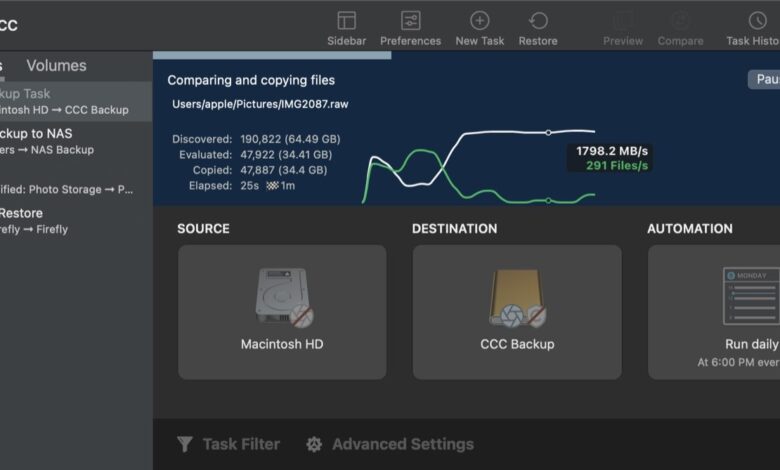Click the green files-per-second marker on the chart
Image resolution: width=780 pixels, height=470 pixels.
pos(548,200)
